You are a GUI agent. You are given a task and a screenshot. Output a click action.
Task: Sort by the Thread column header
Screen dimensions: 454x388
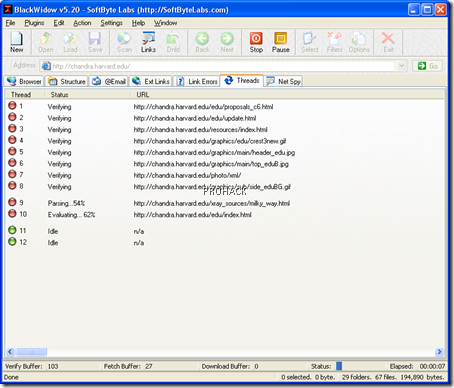click(x=24, y=95)
